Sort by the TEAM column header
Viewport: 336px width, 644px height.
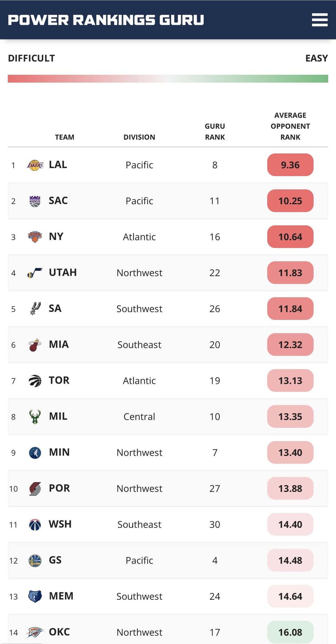(x=64, y=137)
